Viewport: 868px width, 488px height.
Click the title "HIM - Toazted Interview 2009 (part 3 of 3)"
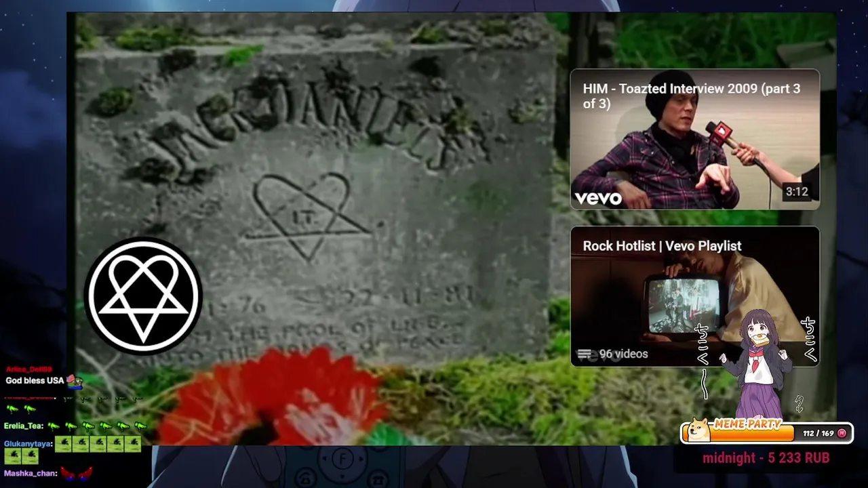coord(692,96)
